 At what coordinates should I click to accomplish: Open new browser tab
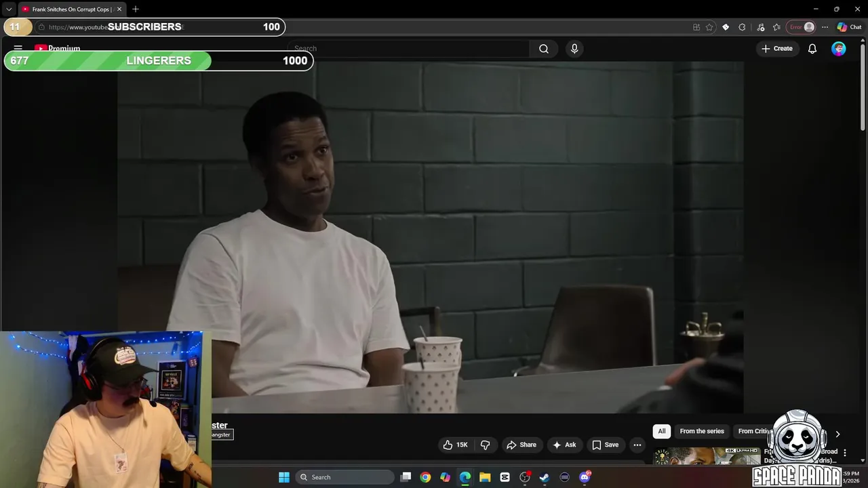(x=136, y=9)
